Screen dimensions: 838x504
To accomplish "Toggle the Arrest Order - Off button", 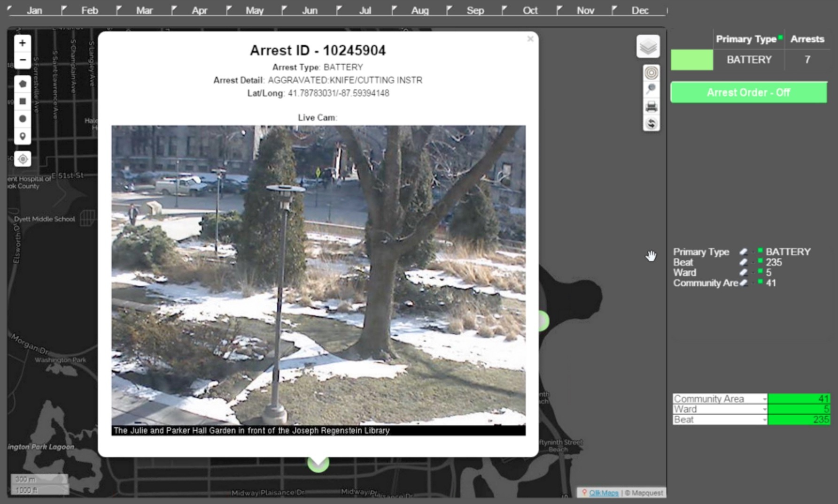I will (748, 92).
